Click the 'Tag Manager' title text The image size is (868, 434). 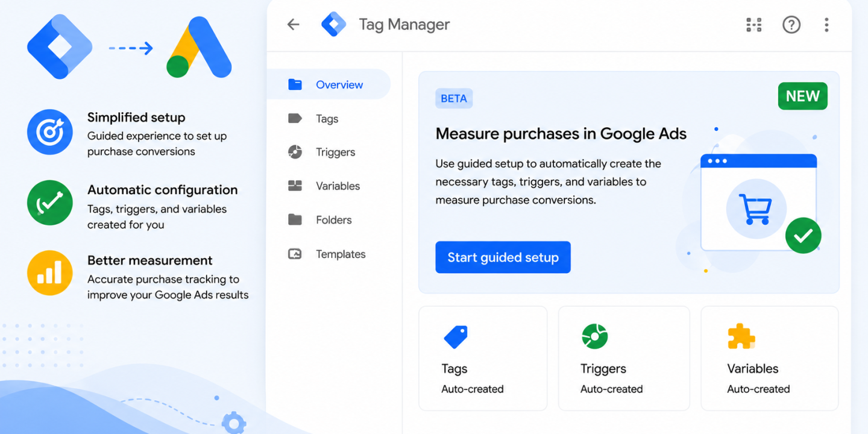click(x=404, y=25)
